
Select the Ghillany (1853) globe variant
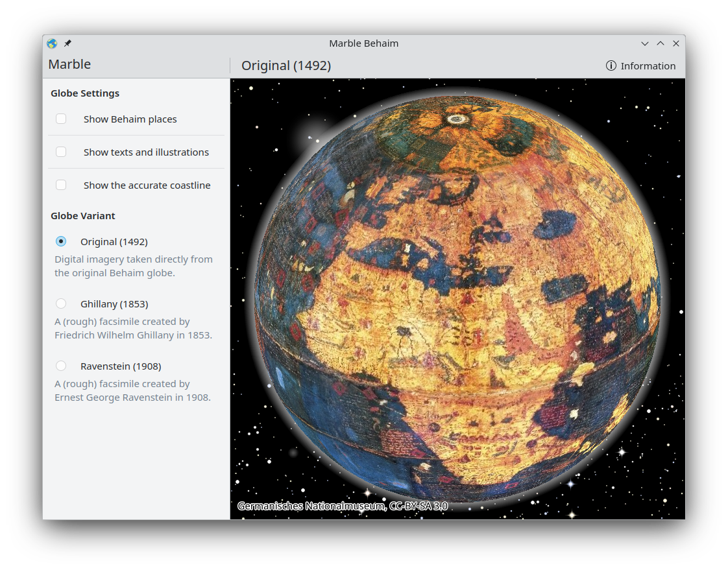click(61, 303)
